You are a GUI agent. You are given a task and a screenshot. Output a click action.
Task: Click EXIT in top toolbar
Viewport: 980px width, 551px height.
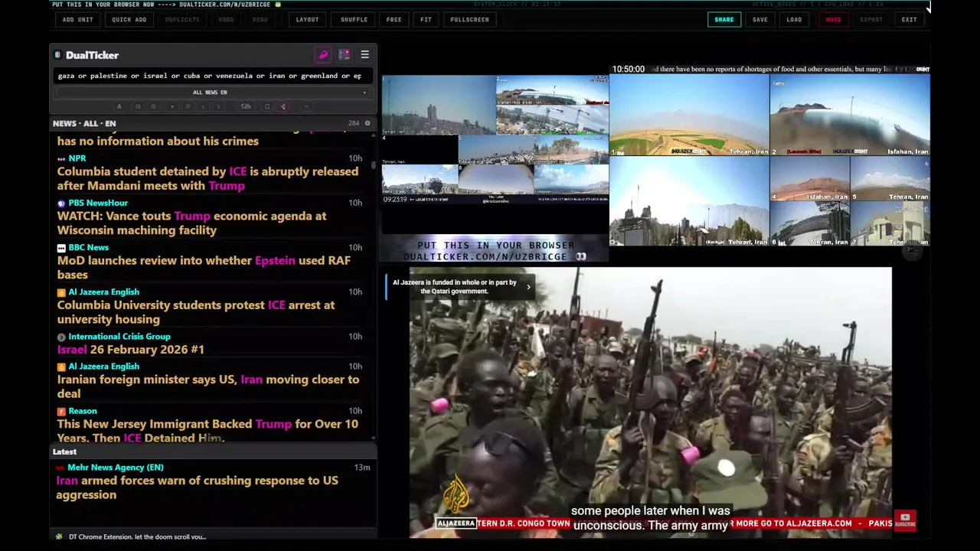tap(909, 19)
